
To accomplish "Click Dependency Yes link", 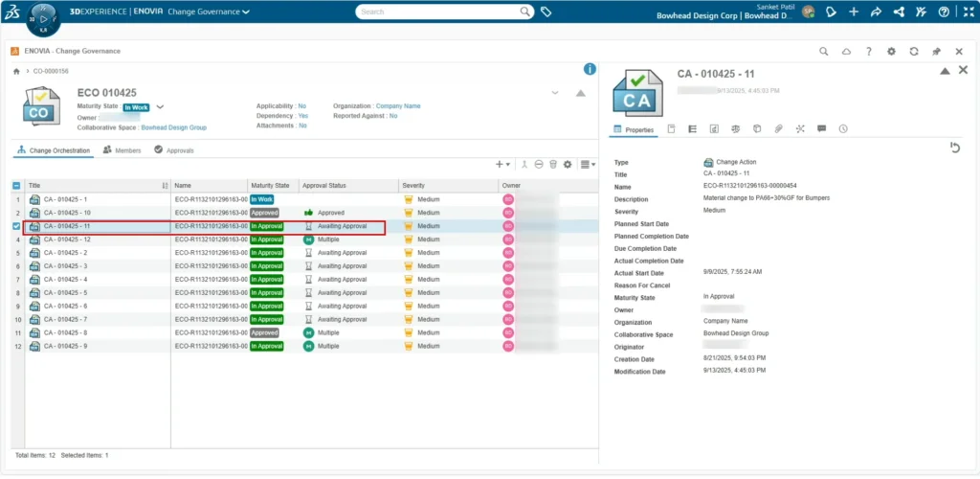I will tap(303, 116).
